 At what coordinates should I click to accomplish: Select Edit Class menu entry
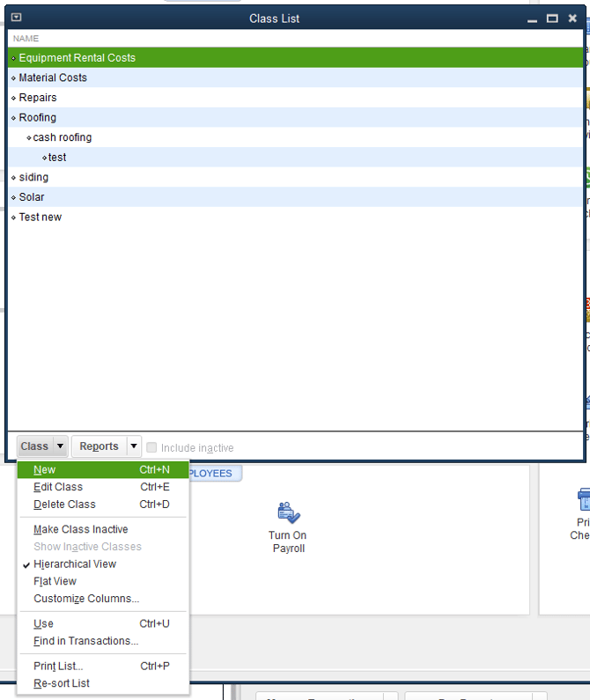pyautogui.click(x=58, y=487)
